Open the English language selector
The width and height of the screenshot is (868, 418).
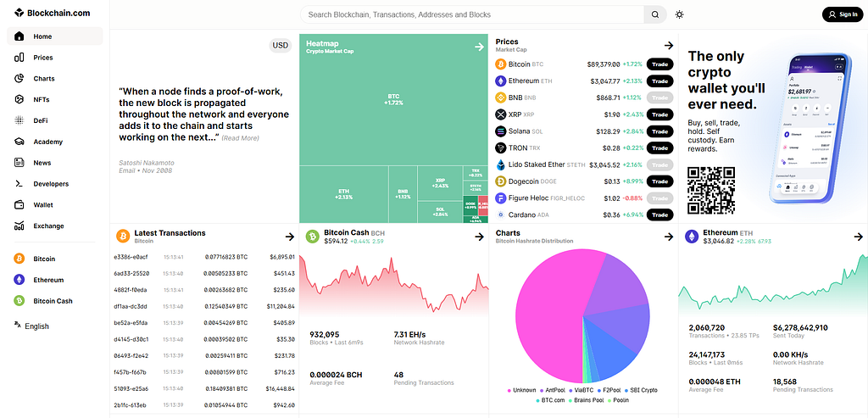pyautogui.click(x=31, y=326)
